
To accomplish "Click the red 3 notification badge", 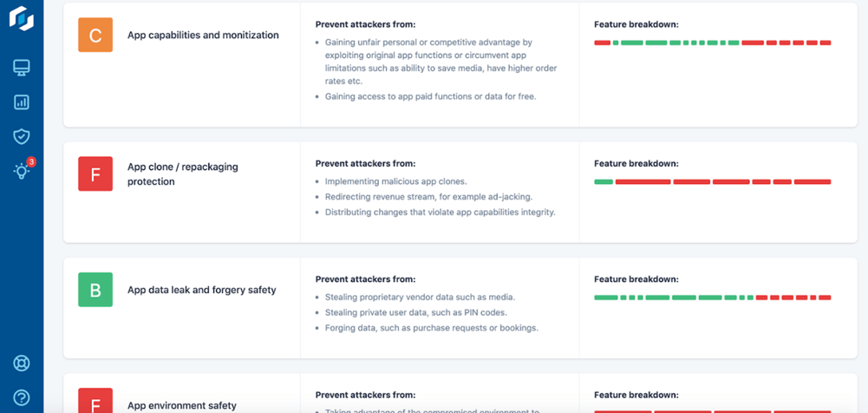I will point(31,161).
